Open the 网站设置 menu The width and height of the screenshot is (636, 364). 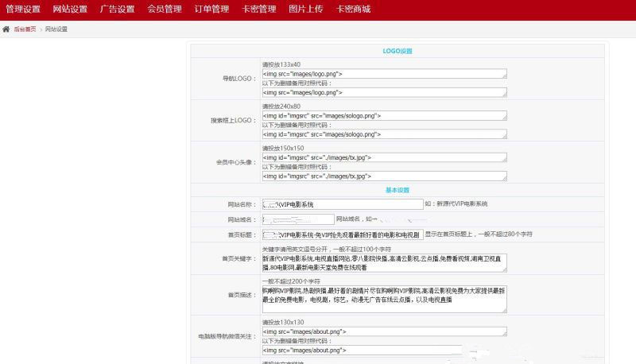coord(70,10)
